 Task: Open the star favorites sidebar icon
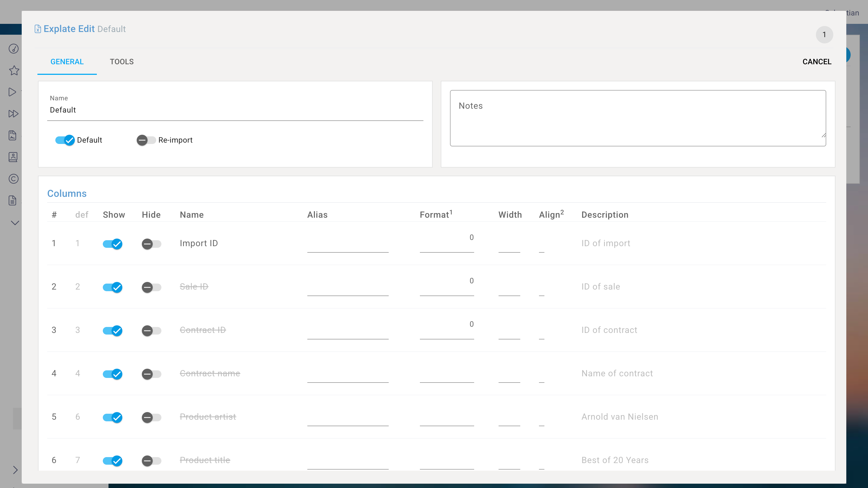click(x=14, y=70)
